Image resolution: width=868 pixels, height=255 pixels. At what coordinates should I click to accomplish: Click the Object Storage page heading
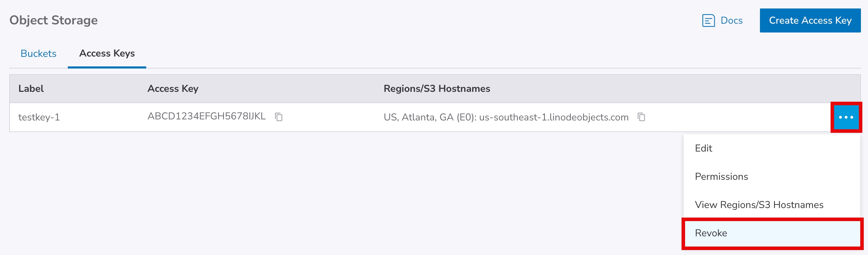(x=54, y=20)
